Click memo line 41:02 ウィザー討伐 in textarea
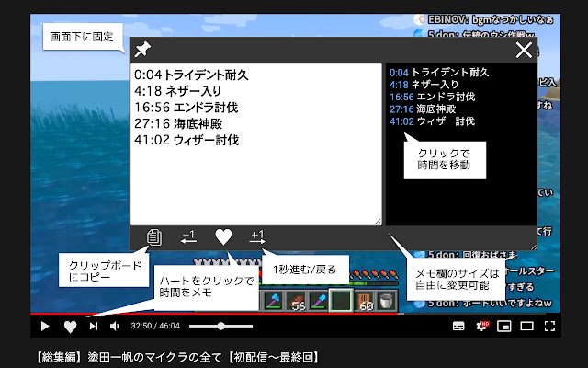 tap(187, 140)
